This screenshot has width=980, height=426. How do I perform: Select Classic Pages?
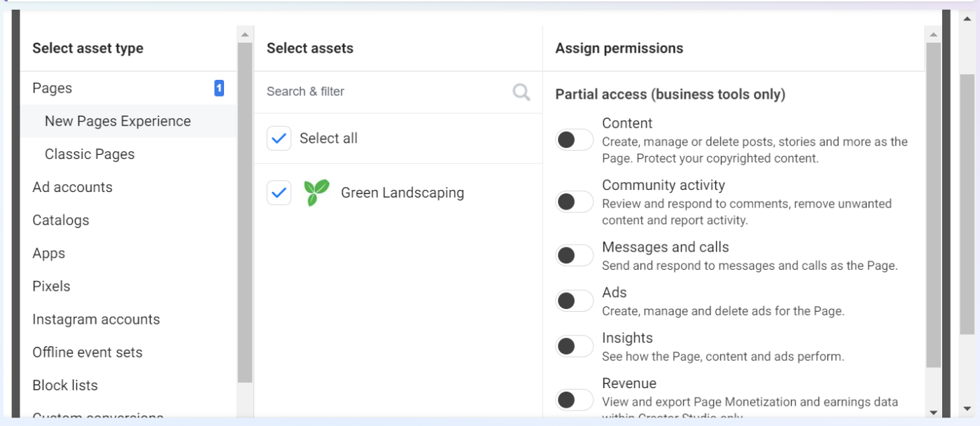point(90,154)
